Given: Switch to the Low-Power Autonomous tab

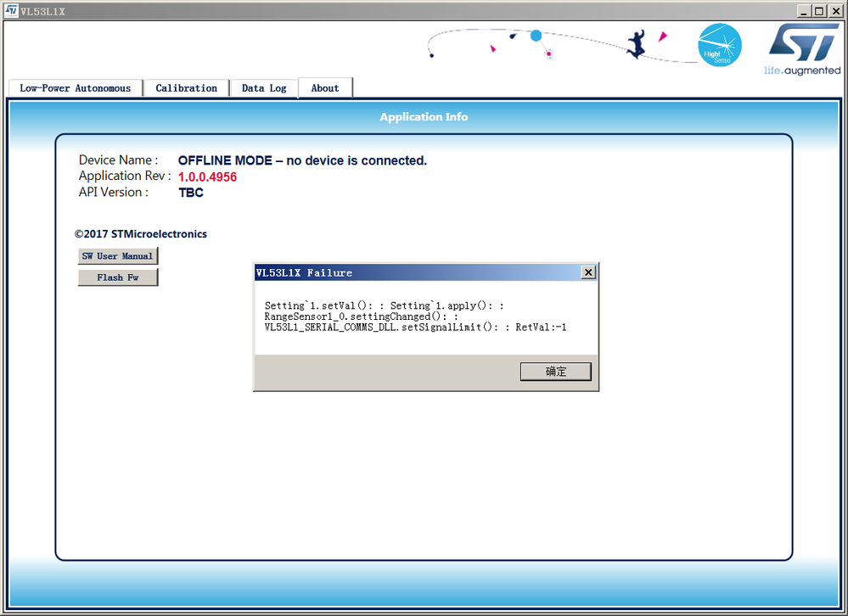Looking at the screenshot, I should pyautogui.click(x=76, y=88).
